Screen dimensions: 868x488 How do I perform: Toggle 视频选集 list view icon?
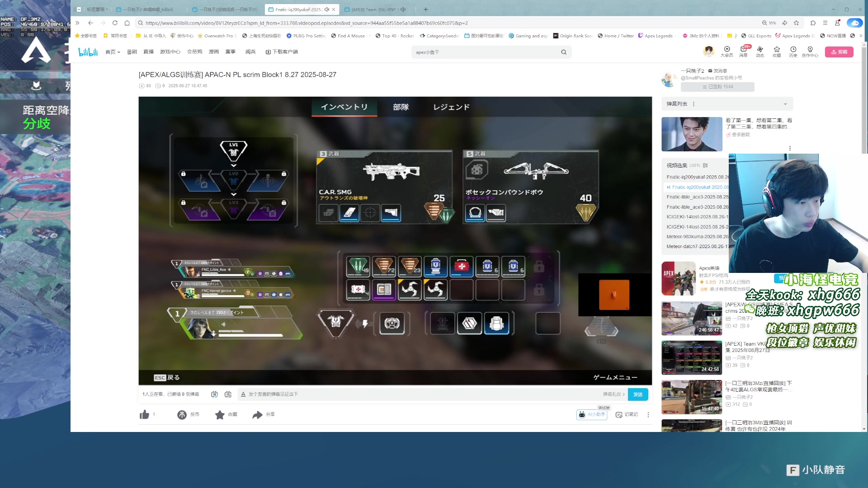coord(705,165)
